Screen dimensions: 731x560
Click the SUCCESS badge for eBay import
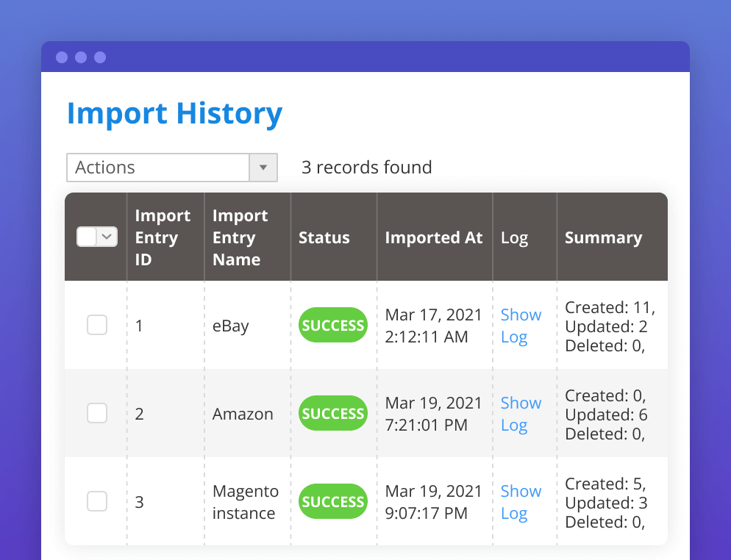point(332,325)
